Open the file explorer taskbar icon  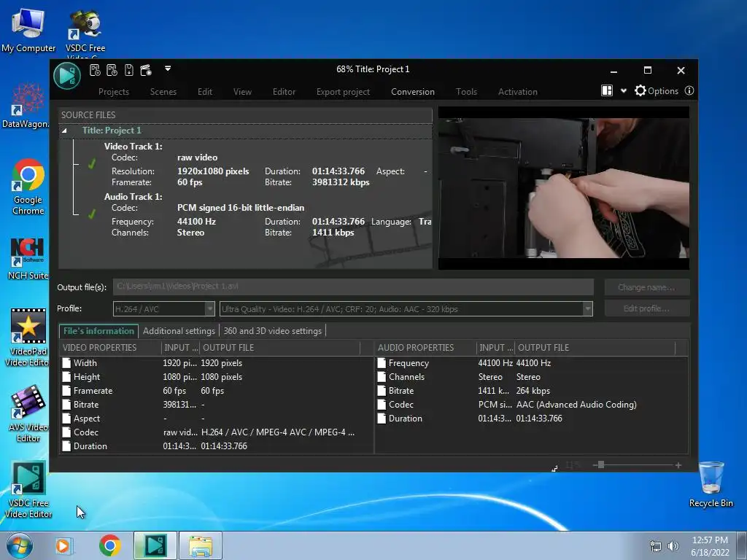click(201, 545)
